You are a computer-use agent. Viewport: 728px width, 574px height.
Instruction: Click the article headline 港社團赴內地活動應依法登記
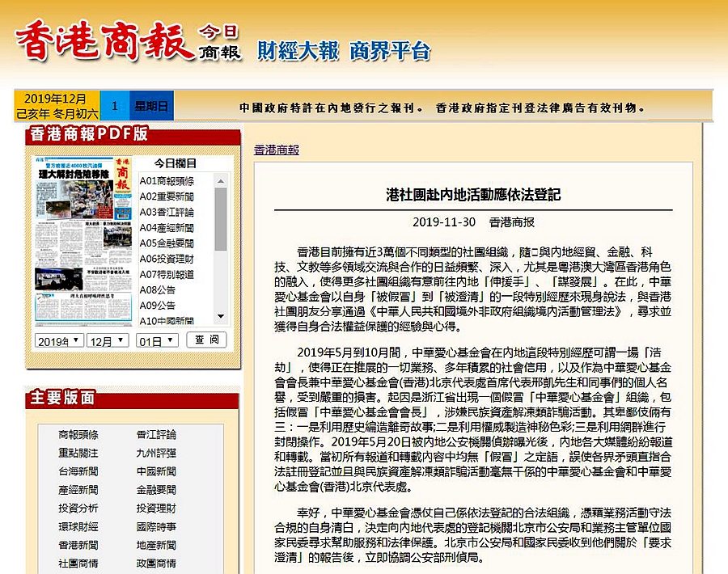coord(473,194)
